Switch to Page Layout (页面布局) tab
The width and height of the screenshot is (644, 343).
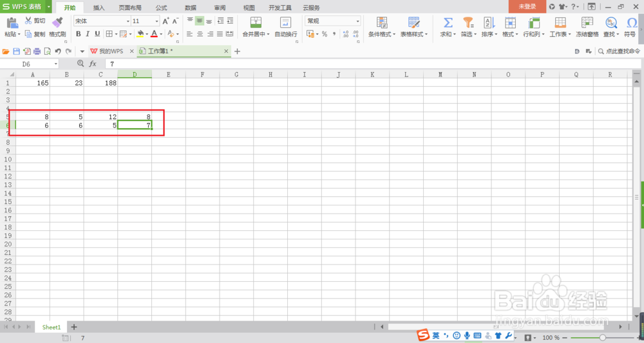click(x=130, y=8)
